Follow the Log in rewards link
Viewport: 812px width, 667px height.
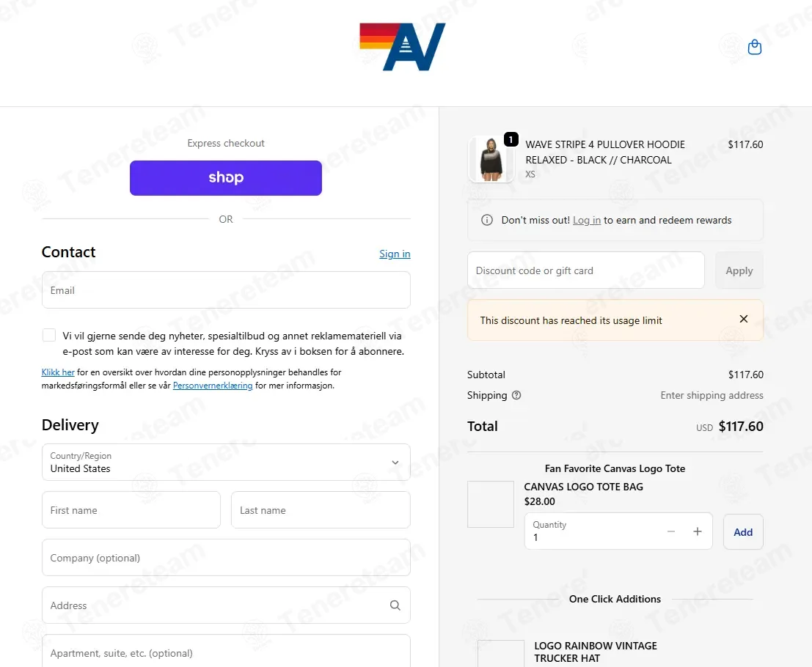coord(587,221)
